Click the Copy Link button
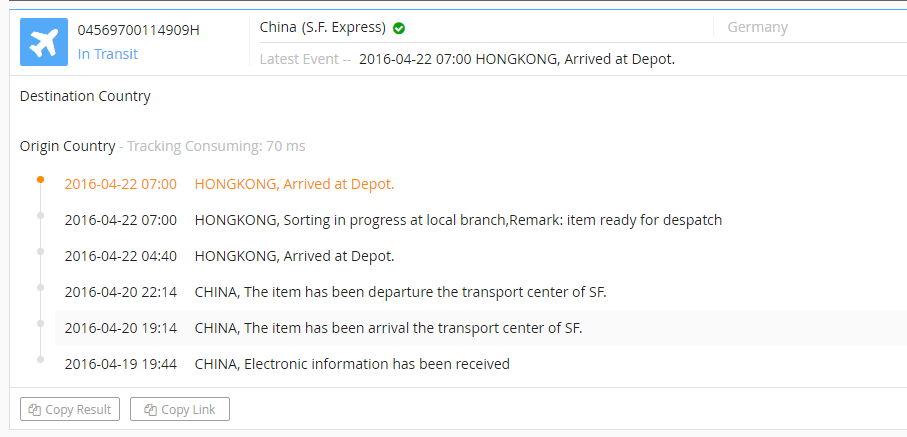 tap(180, 409)
